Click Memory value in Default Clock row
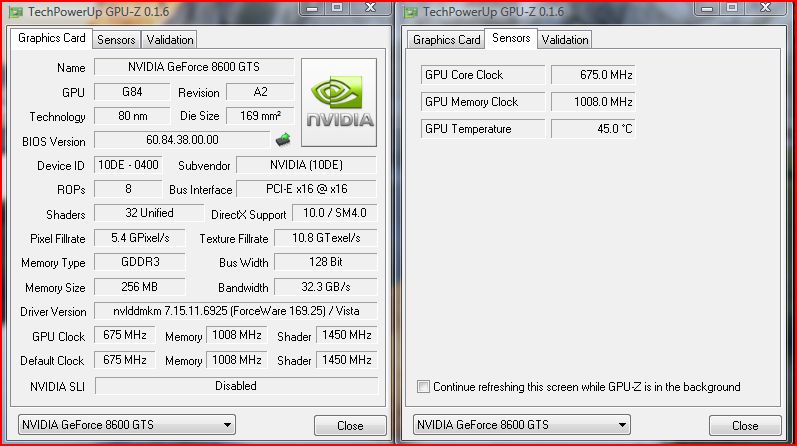Screen dimensions: 797x446 pyautogui.click(x=237, y=360)
